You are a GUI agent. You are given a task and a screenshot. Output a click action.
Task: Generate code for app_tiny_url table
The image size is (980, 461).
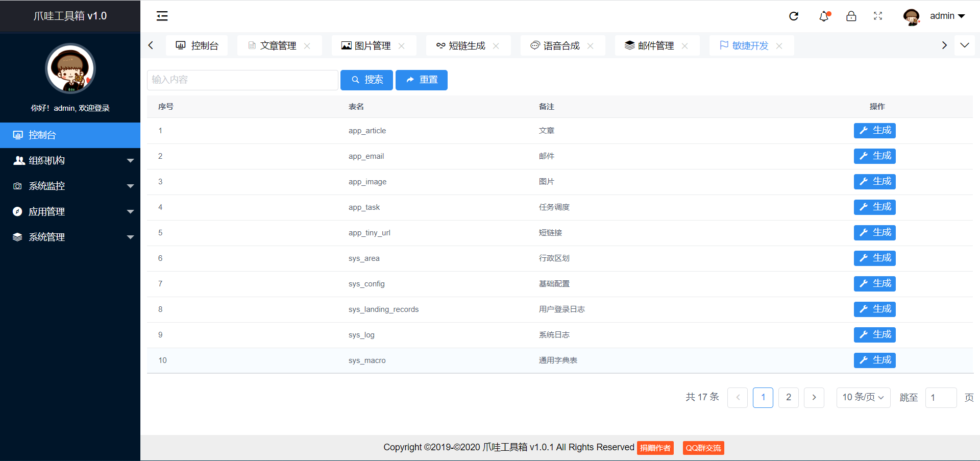tap(875, 233)
